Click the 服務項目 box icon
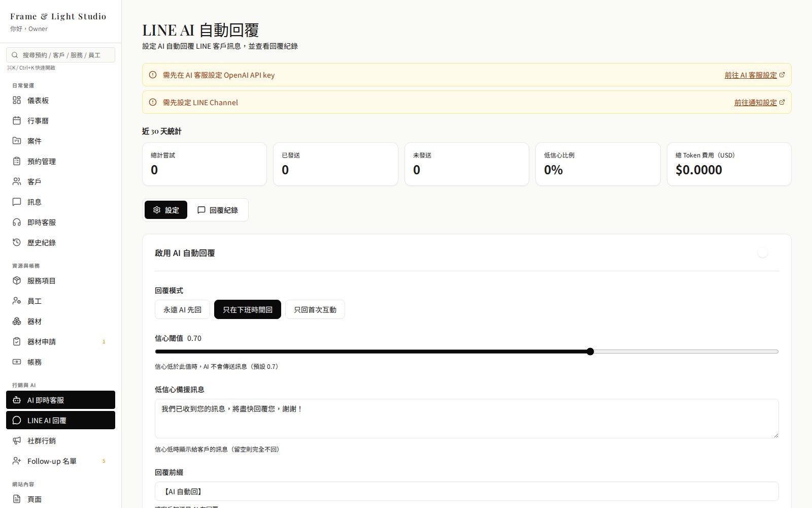 point(17,280)
